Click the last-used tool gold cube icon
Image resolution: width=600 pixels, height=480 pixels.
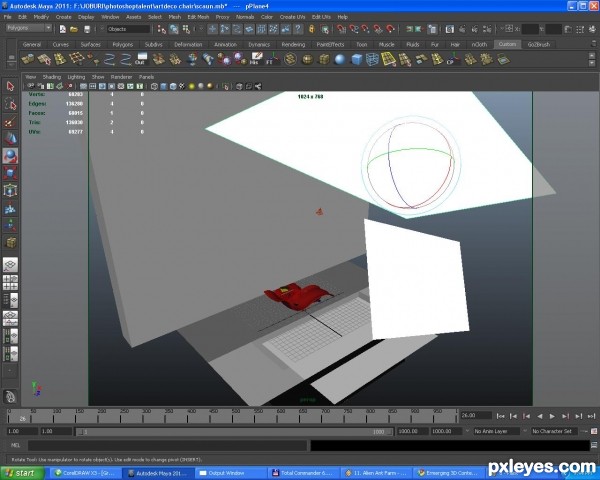point(10,242)
